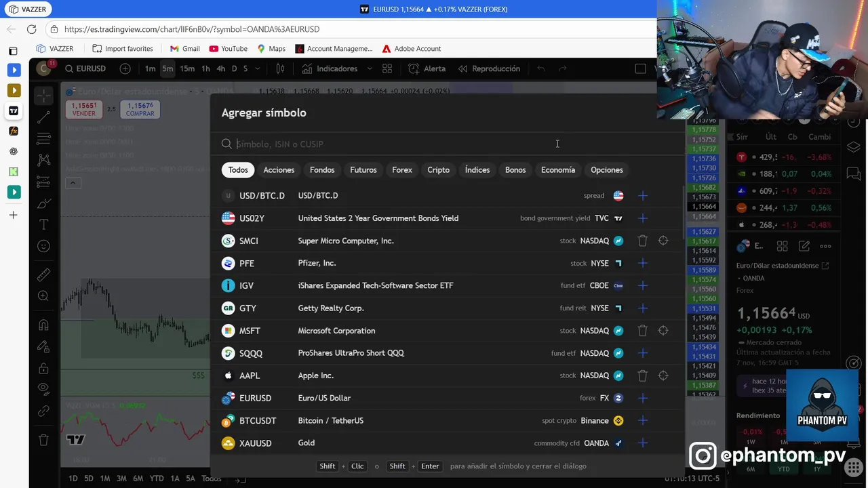This screenshot has width=868, height=488.
Task: Filter results by Todos
Action: click(238, 170)
